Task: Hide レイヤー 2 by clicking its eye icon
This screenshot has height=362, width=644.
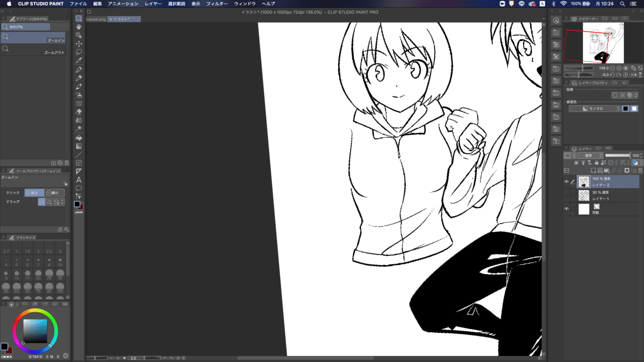Action: point(567,181)
